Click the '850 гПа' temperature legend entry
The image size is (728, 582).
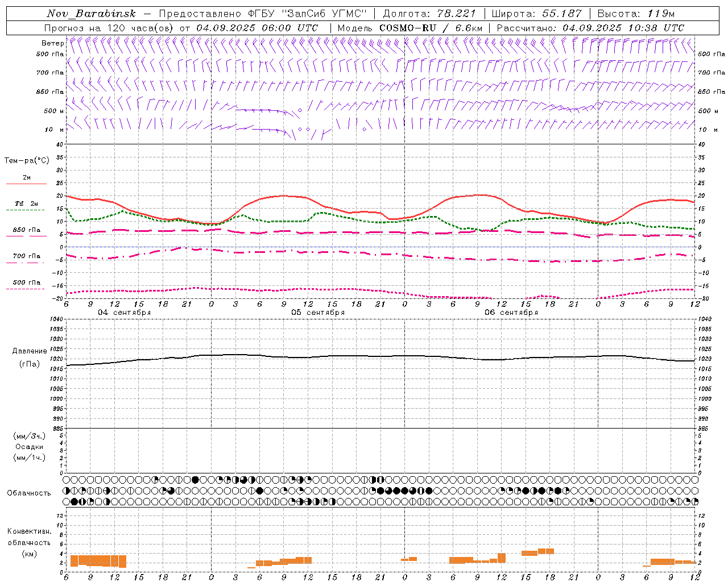pos(26,230)
